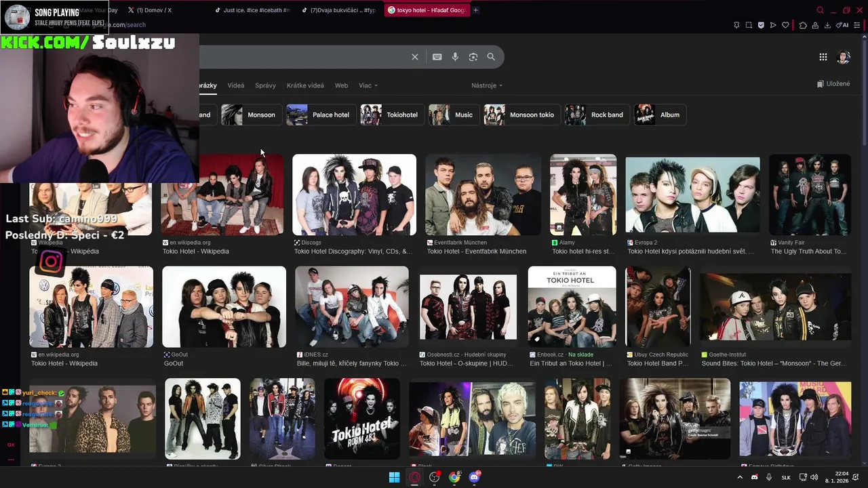Open the Evropa 2 band photo thumbnail
The height and width of the screenshot is (488, 868).
click(x=692, y=195)
